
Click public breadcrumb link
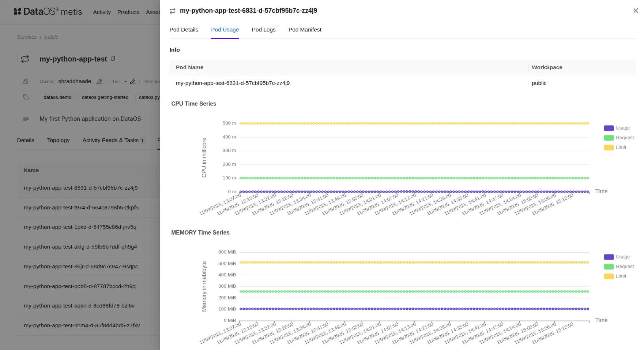click(51, 37)
